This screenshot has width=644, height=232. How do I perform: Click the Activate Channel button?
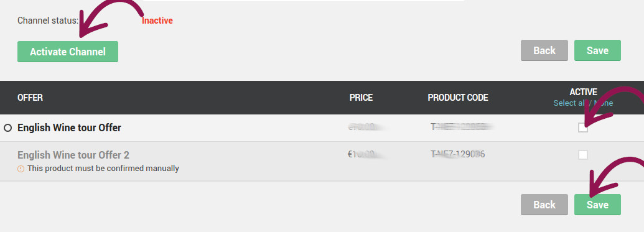(68, 52)
